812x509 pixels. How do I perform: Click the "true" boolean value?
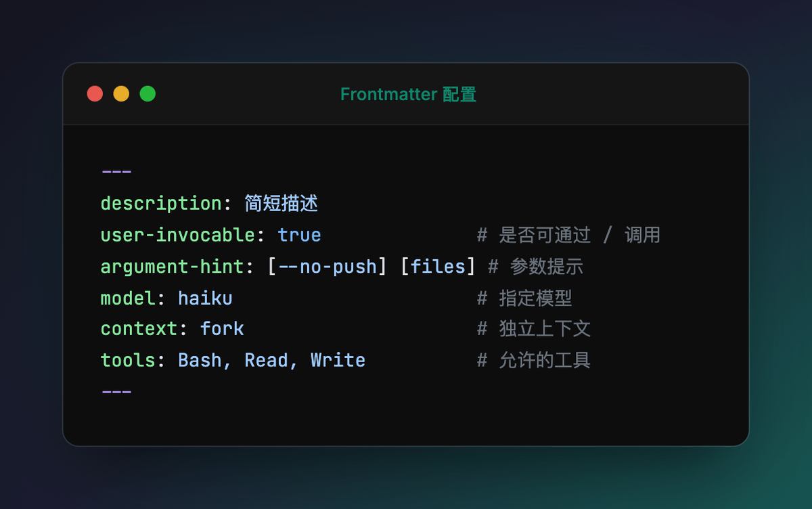point(299,236)
